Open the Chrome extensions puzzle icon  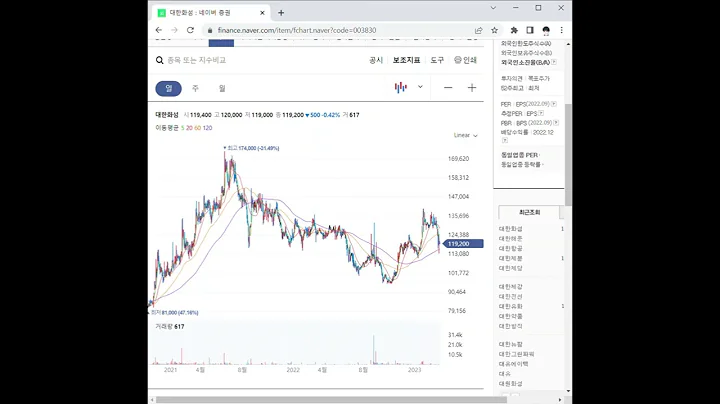[x=514, y=30]
